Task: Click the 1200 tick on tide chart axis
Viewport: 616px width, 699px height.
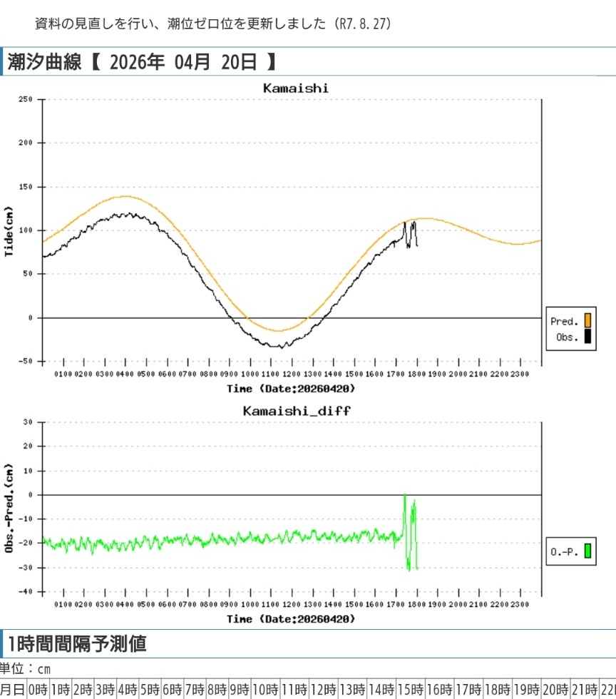Action: [x=291, y=374]
